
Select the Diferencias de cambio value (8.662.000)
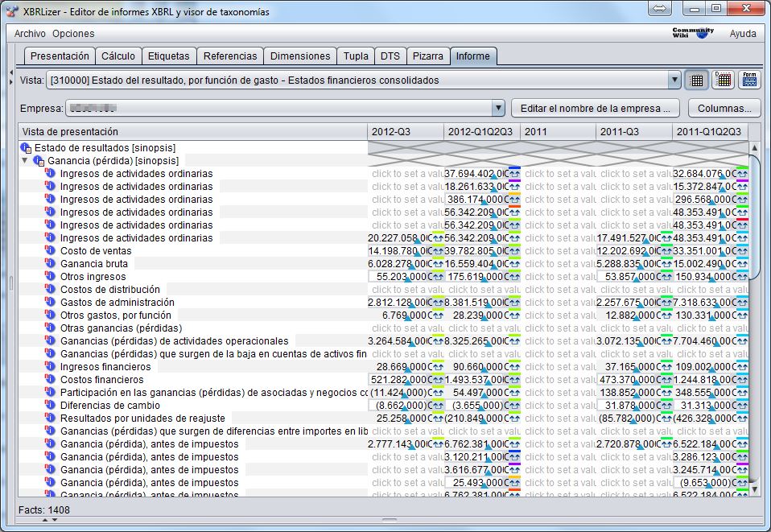point(400,405)
